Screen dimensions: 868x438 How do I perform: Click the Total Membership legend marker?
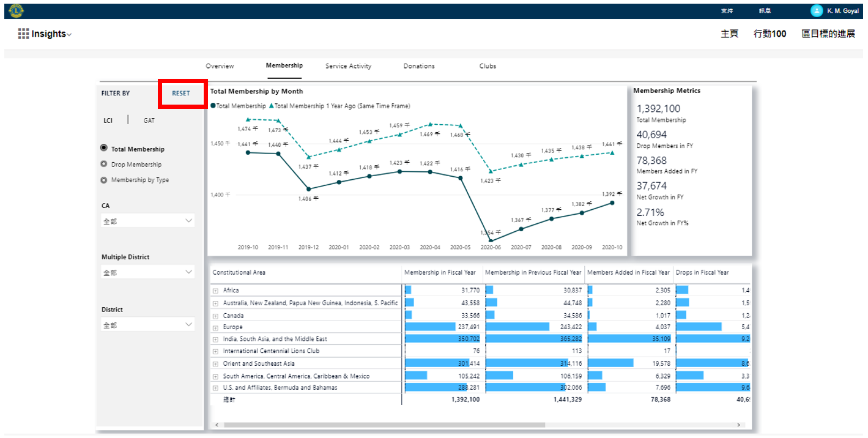[x=213, y=106]
